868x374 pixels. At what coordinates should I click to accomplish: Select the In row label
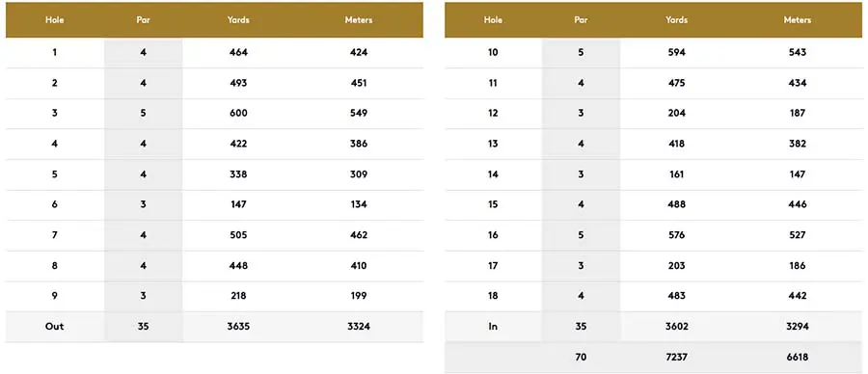(x=493, y=327)
